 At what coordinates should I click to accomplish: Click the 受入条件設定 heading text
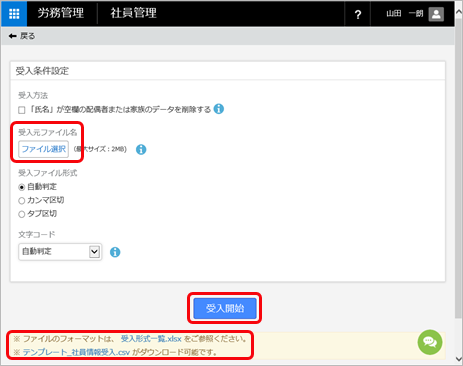42,71
